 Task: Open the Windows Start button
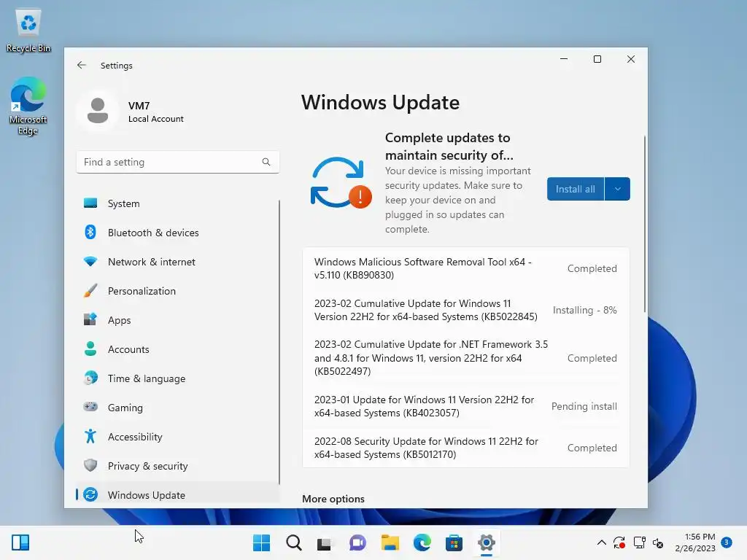[x=262, y=542]
